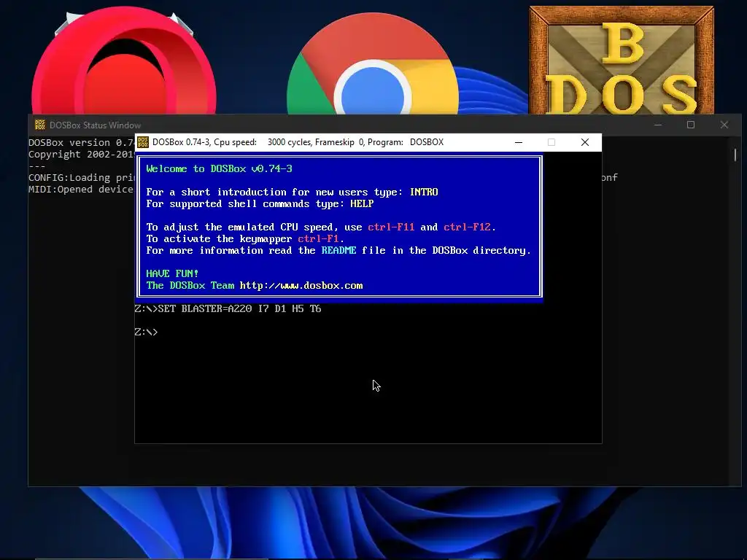Click the 'DOSBox version' line in Status Window

coord(81,142)
